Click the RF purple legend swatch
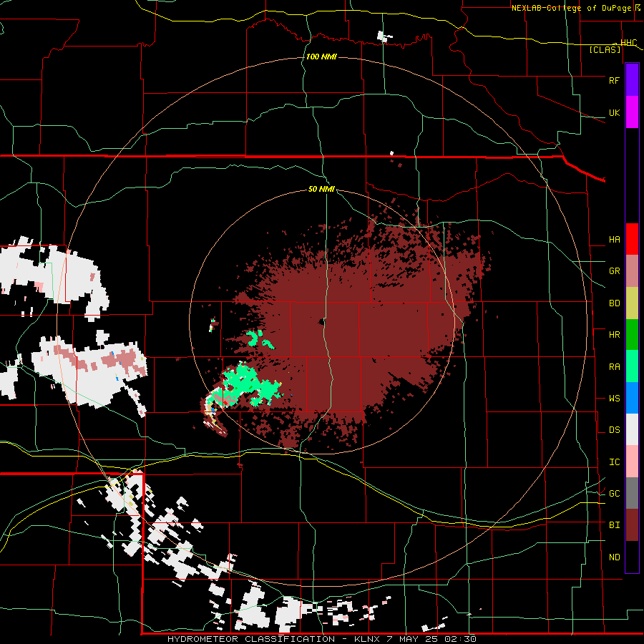644x644 pixels. (x=632, y=80)
